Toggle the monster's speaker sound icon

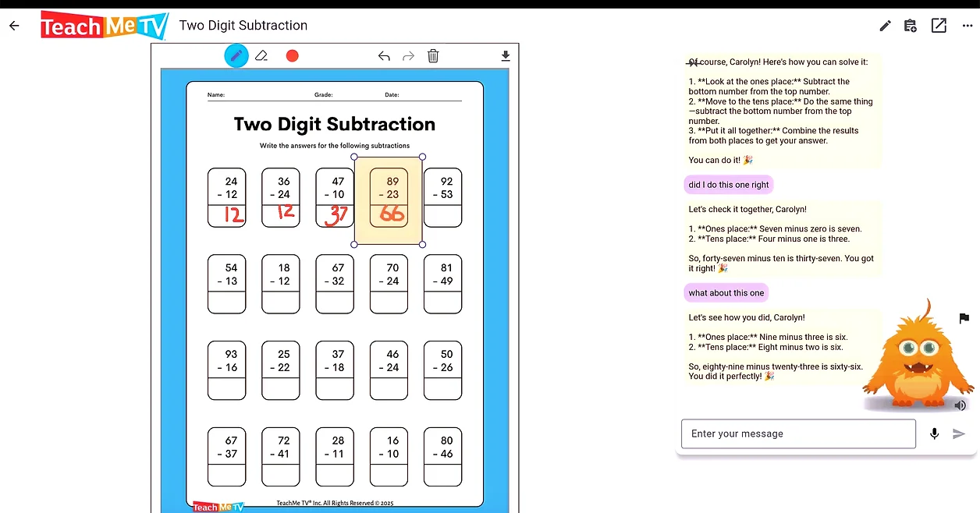pos(960,405)
